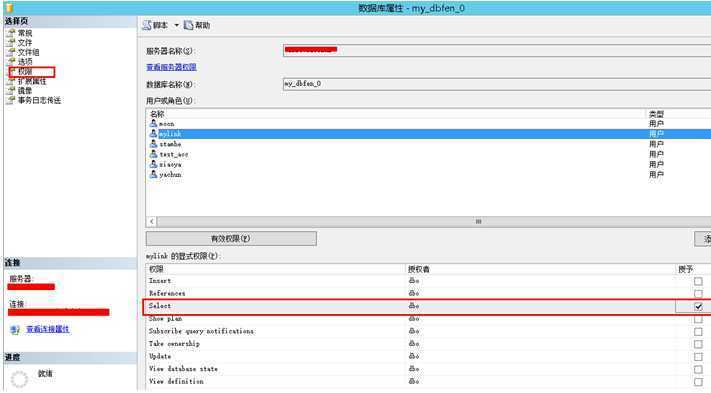Click the left arrow of the user list scrollbar

(x=151, y=221)
